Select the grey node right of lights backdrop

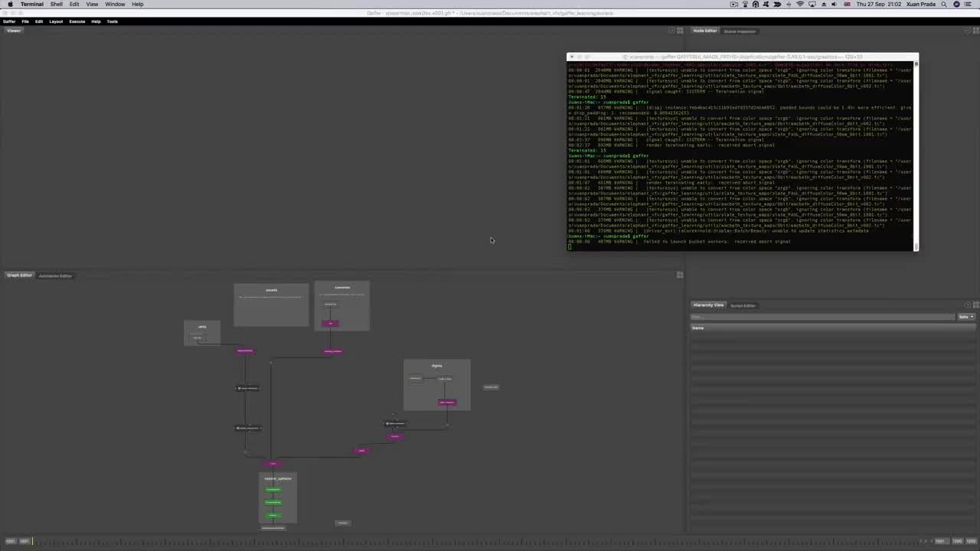coord(491,387)
